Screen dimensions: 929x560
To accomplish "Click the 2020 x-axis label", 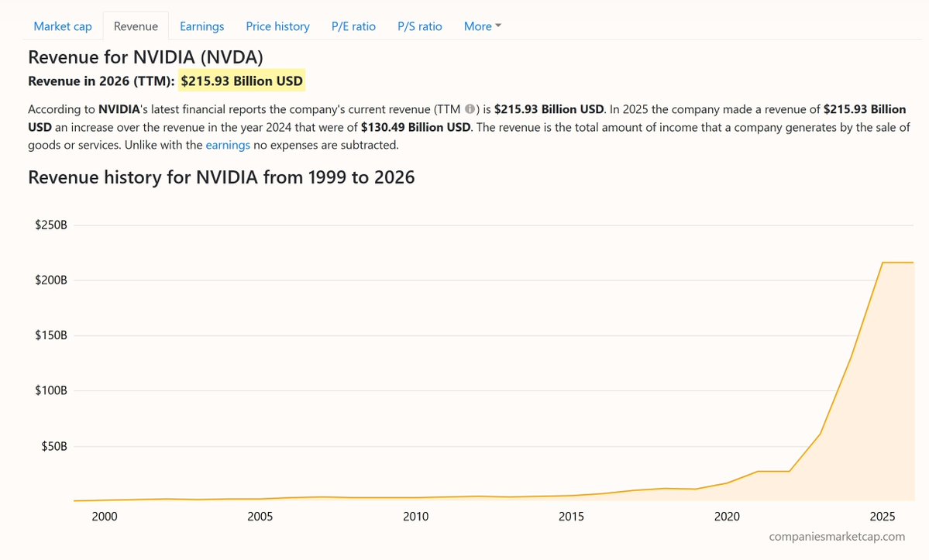I will click(727, 517).
